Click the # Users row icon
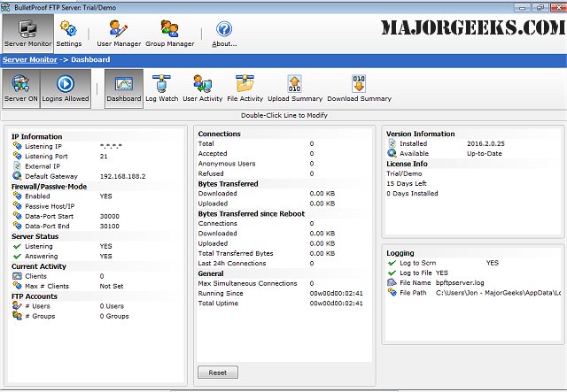 coord(17,306)
